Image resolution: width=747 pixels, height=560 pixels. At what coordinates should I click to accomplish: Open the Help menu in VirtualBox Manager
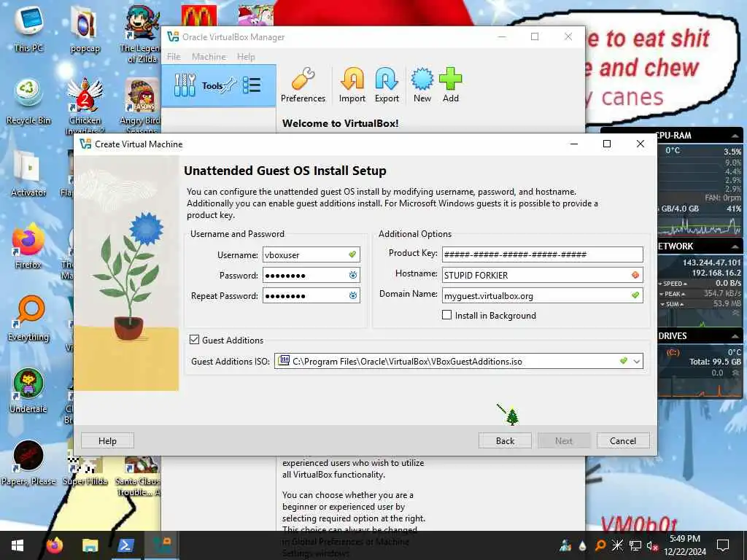(246, 57)
